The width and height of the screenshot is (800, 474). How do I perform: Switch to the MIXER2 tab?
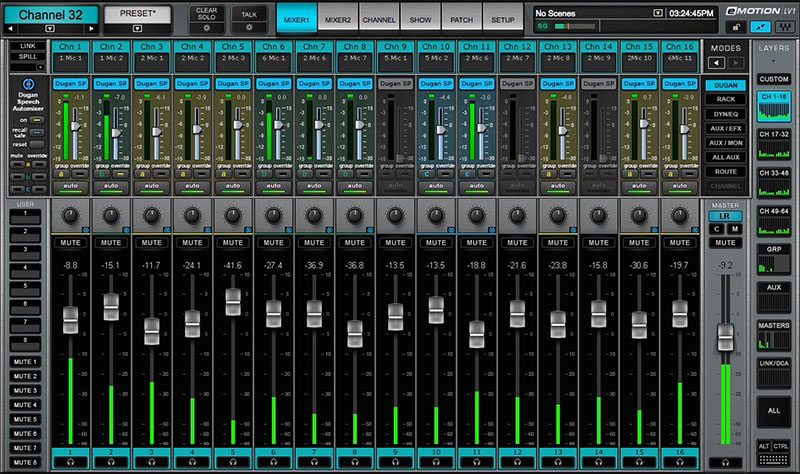point(338,20)
